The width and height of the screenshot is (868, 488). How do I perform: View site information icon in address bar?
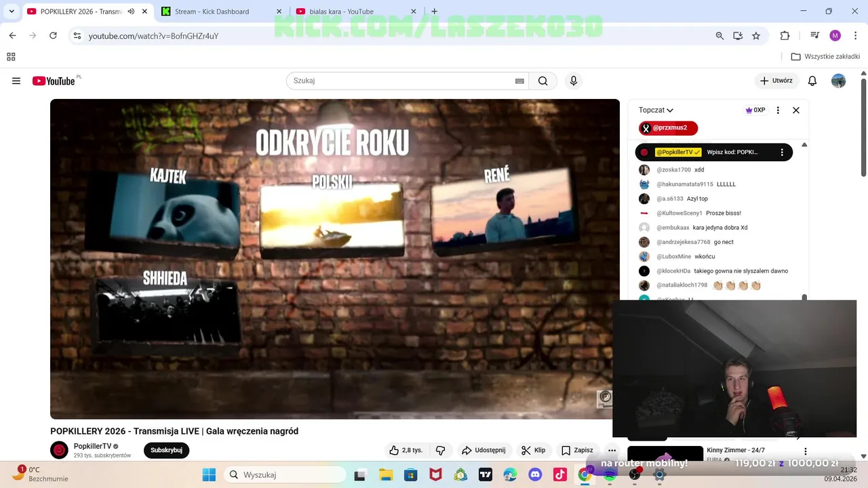pos(77,35)
